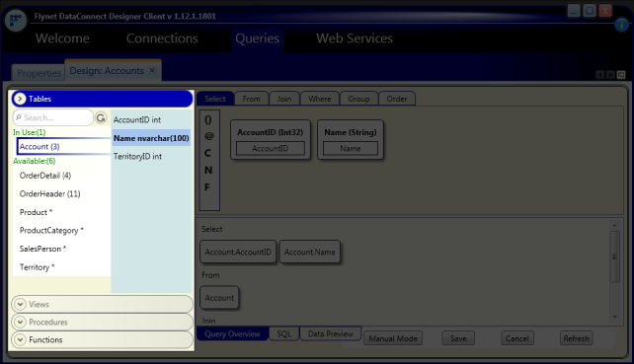
Task: Select the SalesPerson table
Action: pos(42,249)
